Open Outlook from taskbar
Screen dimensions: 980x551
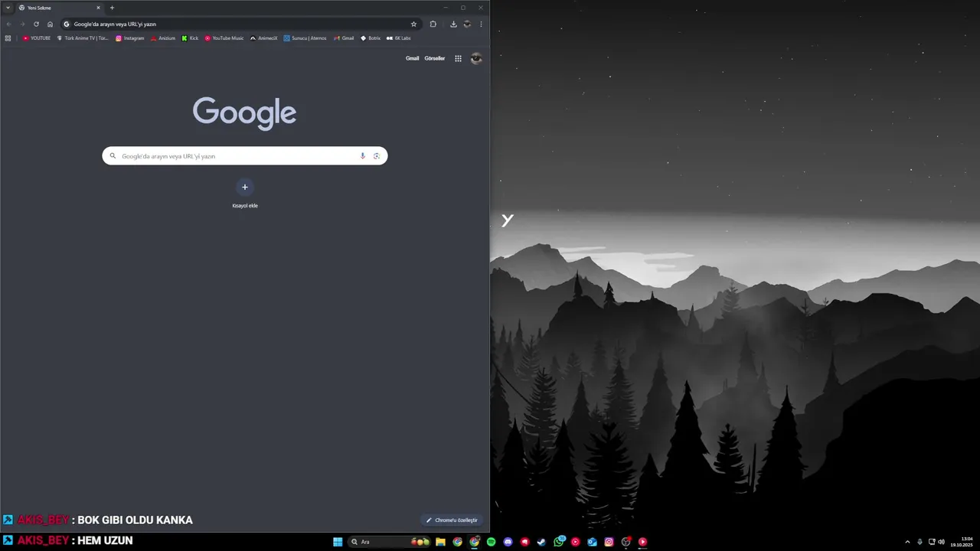coord(592,542)
